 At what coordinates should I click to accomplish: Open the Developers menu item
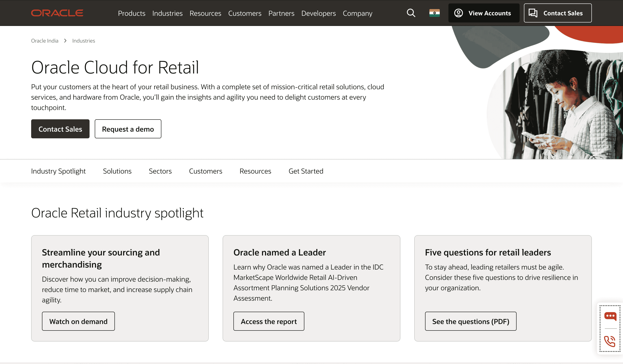[319, 13]
